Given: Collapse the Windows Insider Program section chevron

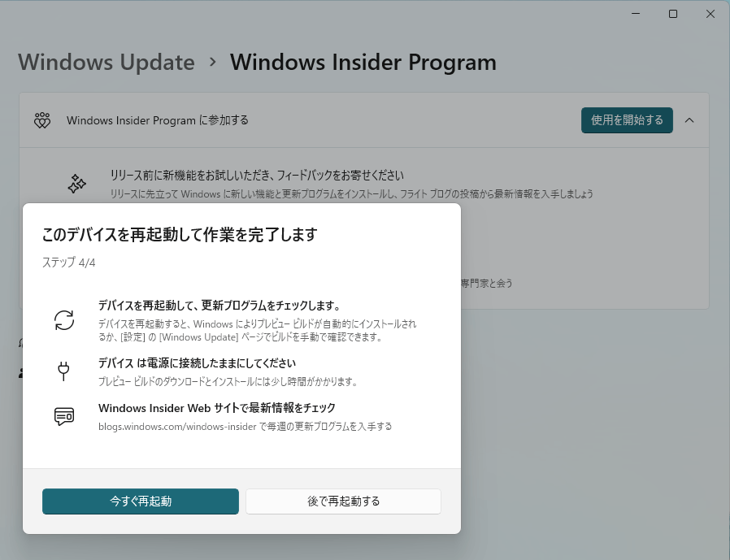Looking at the screenshot, I should [x=689, y=120].
